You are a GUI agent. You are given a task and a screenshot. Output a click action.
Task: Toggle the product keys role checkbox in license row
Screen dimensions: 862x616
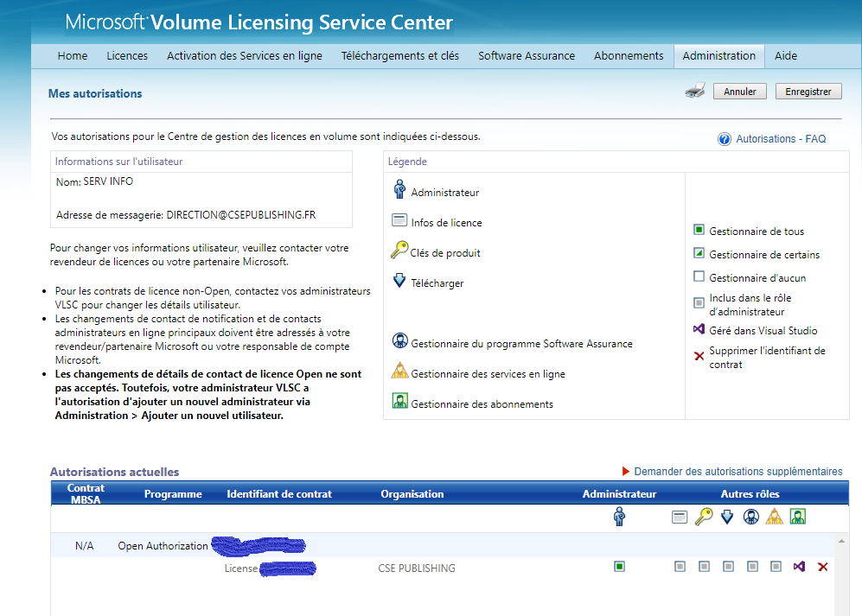705,567
